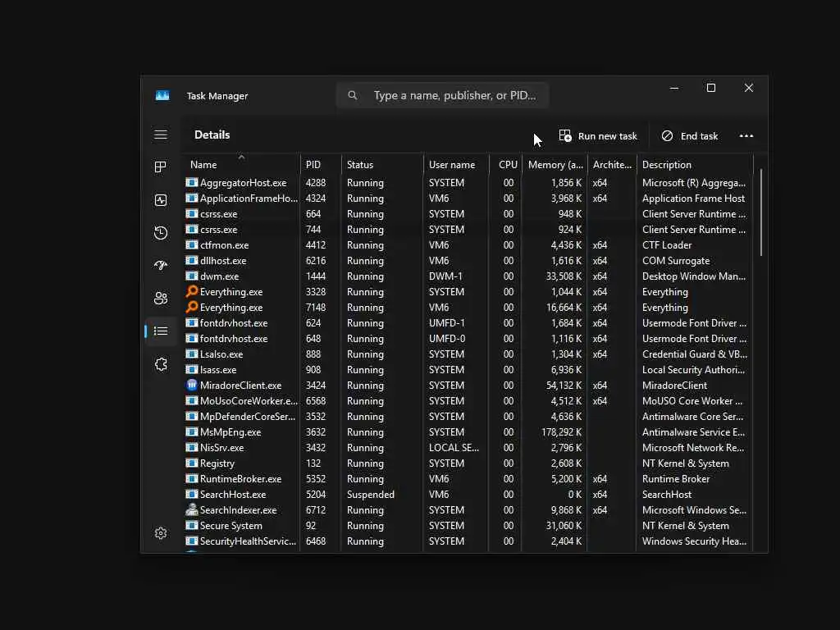The width and height of the screenshot is (840, 630).
Task: Sort by the Architecture column header
Action: pos(612,164)
